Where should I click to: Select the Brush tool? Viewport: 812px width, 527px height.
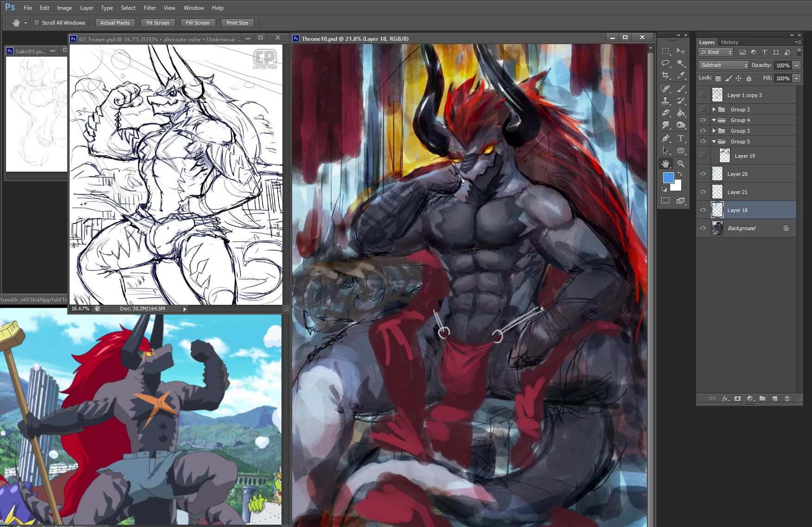click(681, 88)
